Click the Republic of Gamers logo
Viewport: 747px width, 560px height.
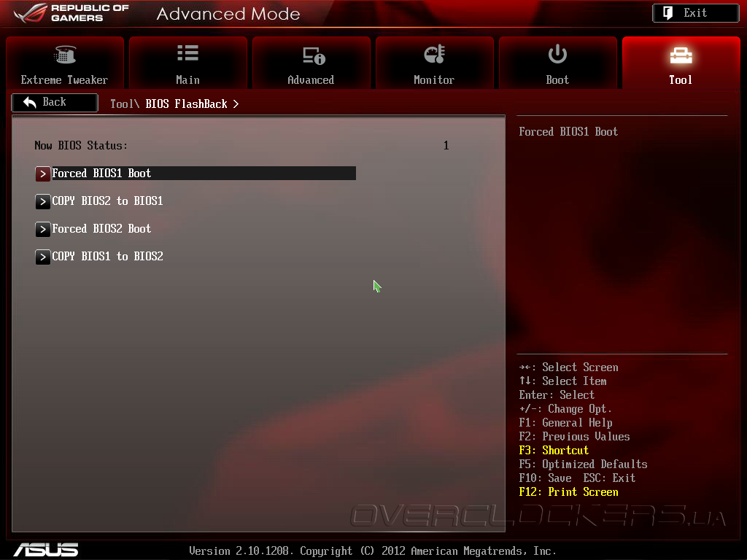click(71, 13)
